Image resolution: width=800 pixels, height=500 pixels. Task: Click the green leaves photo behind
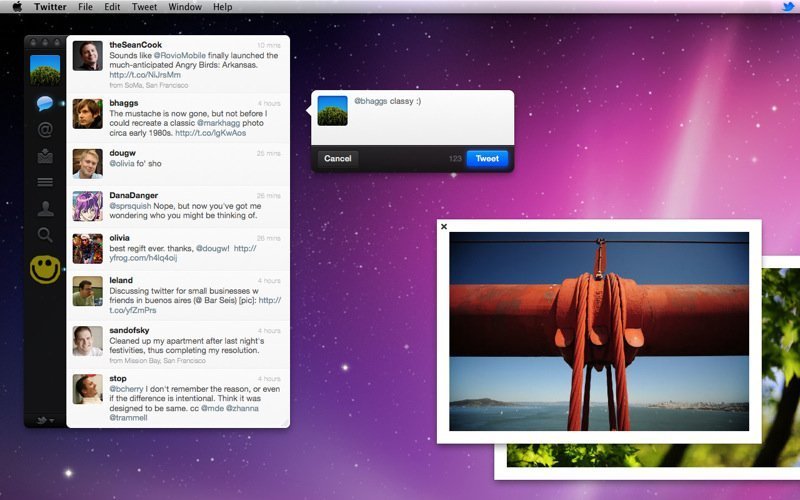pos(781,367)
